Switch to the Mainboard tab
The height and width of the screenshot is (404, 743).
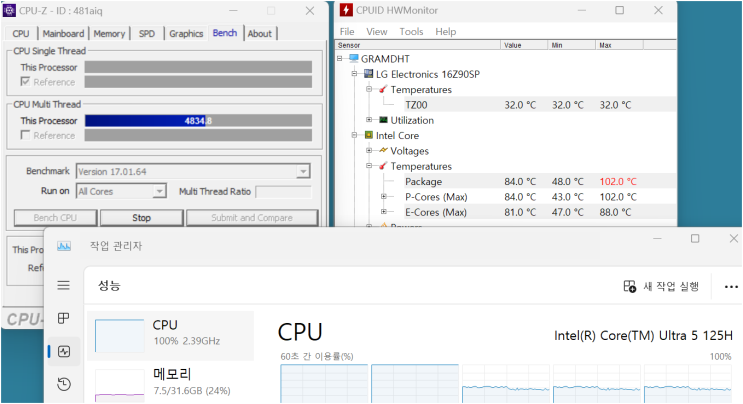point(63,34)
